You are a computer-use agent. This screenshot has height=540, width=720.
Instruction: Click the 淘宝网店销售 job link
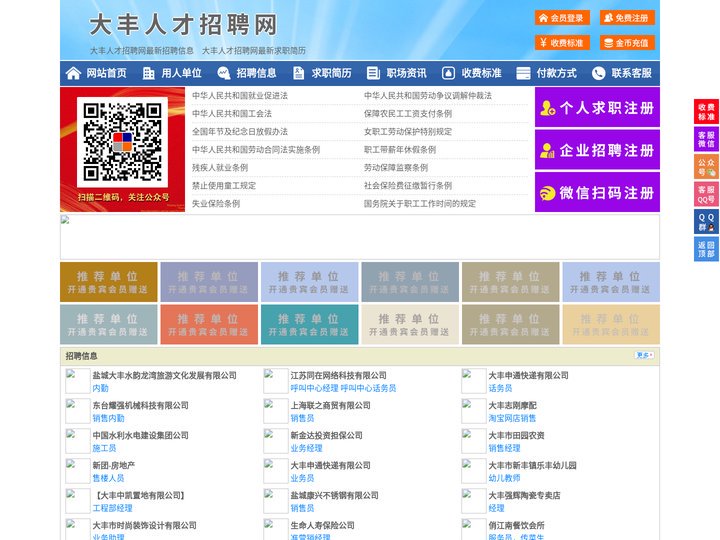(512, 418)
